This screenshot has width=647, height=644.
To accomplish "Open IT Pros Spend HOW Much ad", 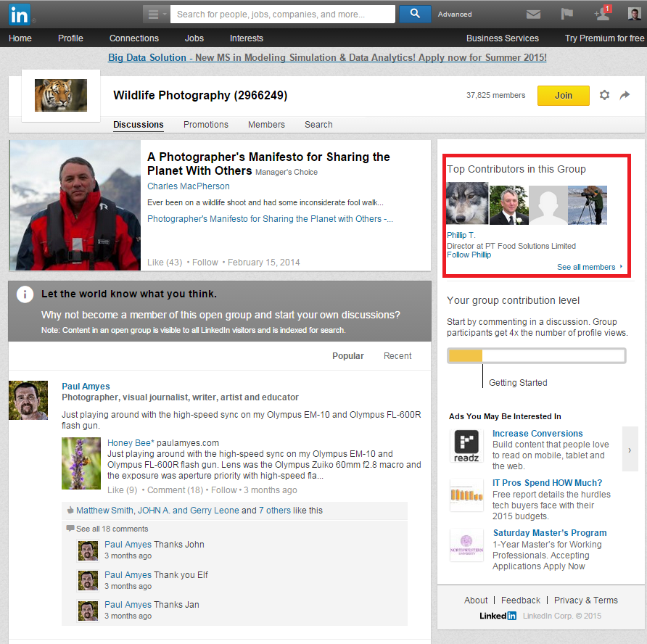I will [547, 483].
